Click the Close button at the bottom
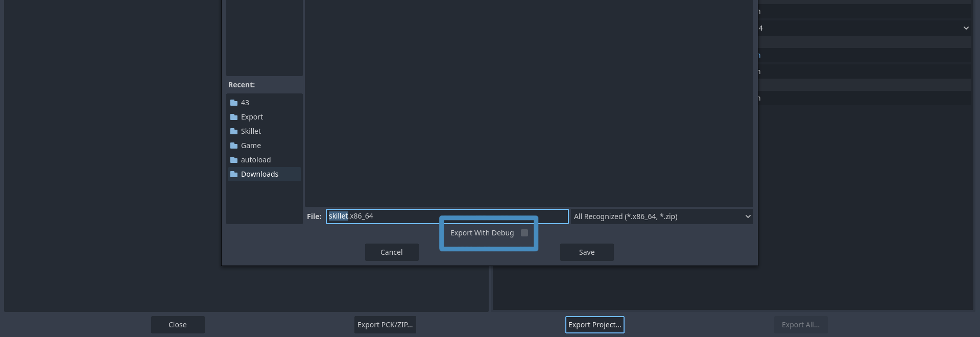Viewport: 980px width, 337px height. coord(178,325)
